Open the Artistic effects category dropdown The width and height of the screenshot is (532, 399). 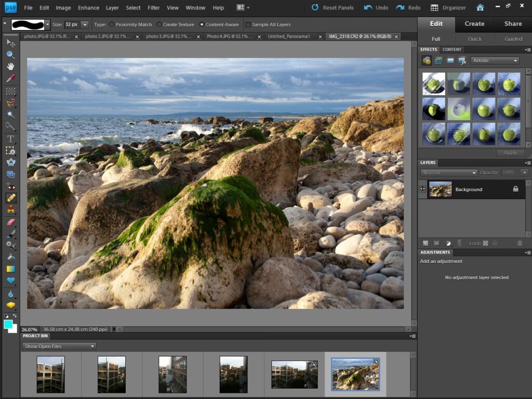[x=495, y=61]
